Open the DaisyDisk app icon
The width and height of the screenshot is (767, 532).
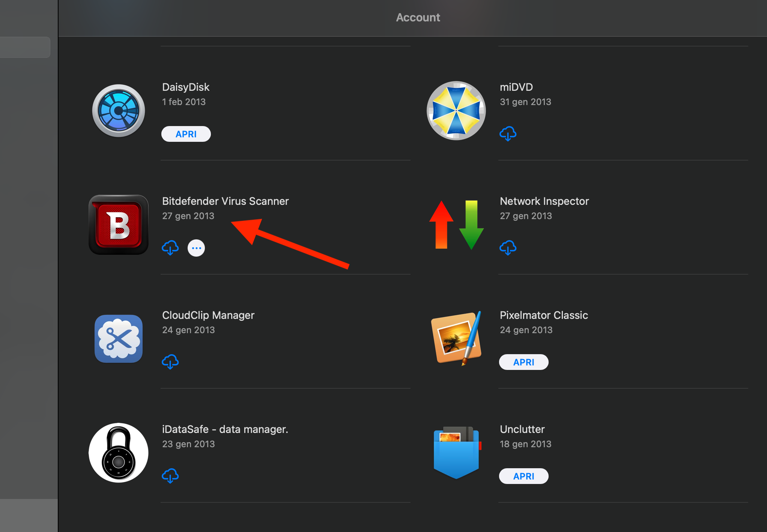click(x=119, y=111)
